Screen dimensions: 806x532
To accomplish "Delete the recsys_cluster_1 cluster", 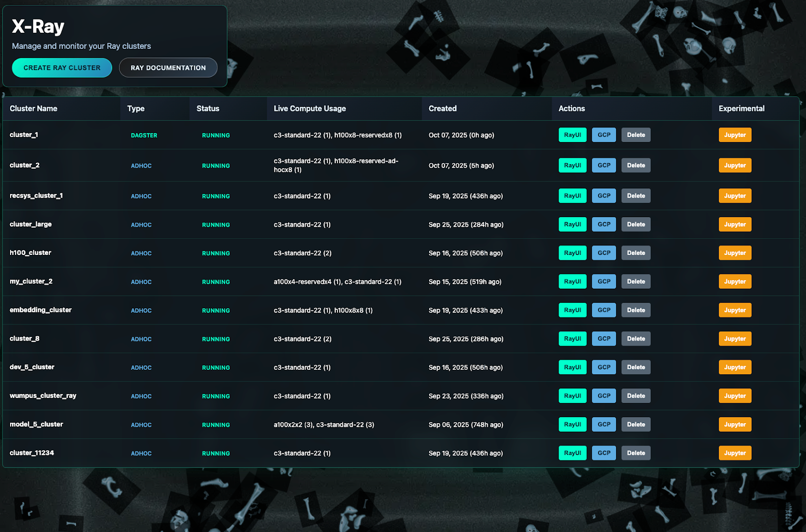I will pos(636,196).
